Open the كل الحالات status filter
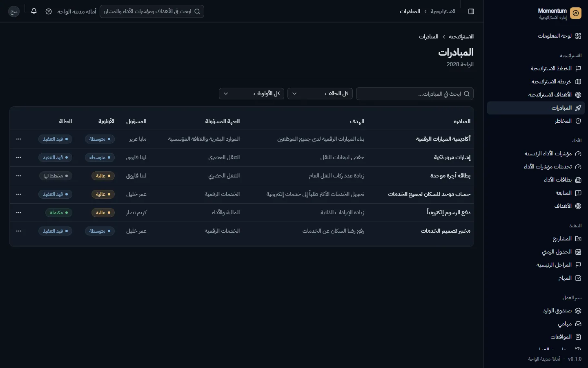Screen dimensions: 588x368 (320, 94)
